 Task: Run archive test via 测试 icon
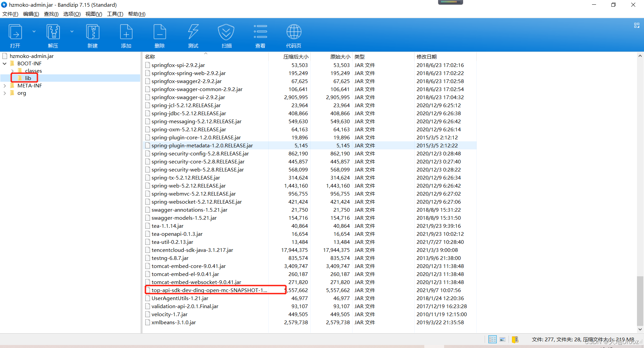click(x=193, y=34)
